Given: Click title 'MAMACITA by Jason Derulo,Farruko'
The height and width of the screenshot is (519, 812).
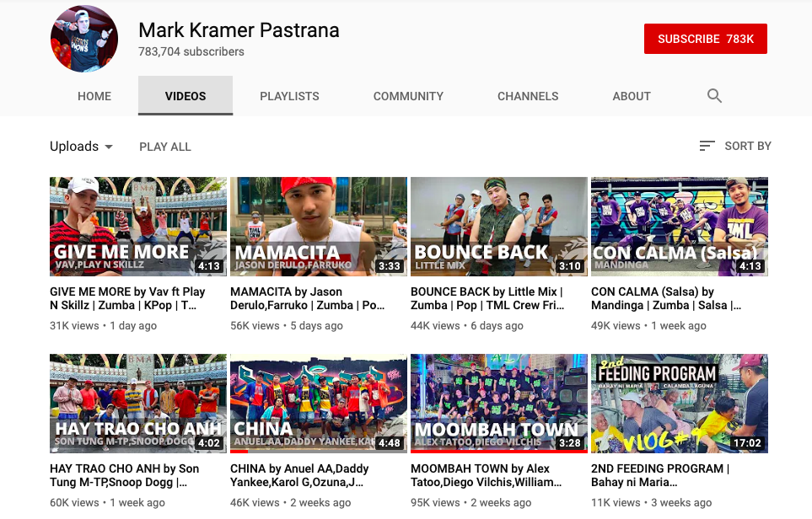Looking at the screenshot, I should (308, 298).
